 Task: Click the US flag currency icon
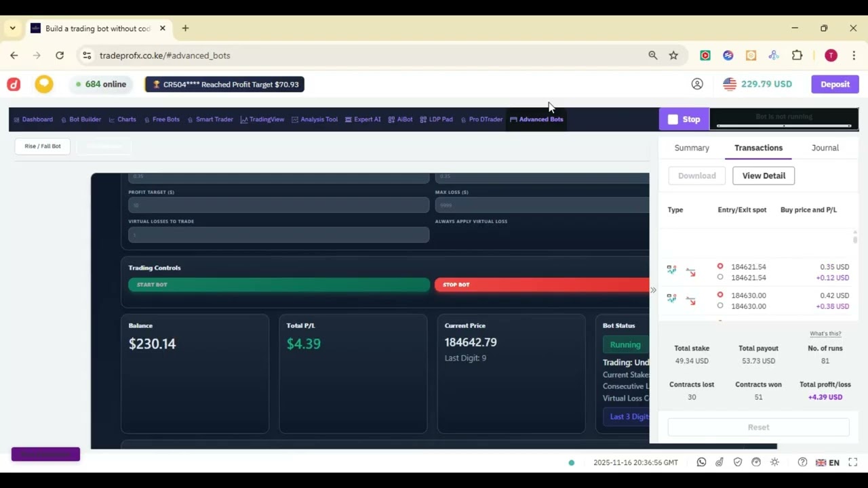pos(730,84)
